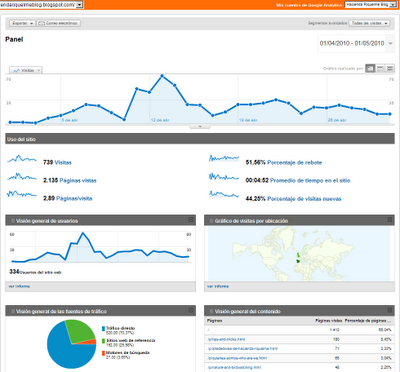Click the Porcentaje de rebote sparkline
This screenshot has width=400, height=372.
click(x=224, y=158)
